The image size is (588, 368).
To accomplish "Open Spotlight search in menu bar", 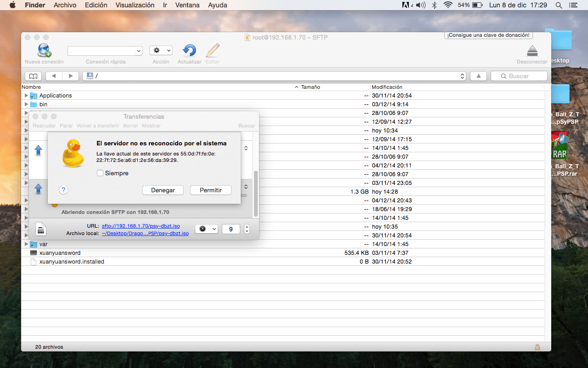I will click(x=559, y=5).
